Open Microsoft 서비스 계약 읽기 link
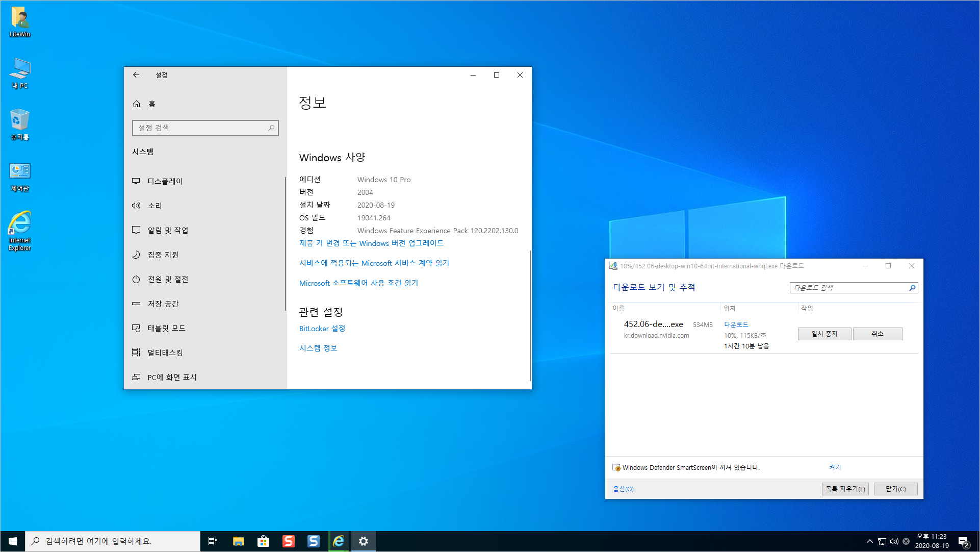Image resolution: width=980 pixels, height=552 pixels. coord(374,263)
